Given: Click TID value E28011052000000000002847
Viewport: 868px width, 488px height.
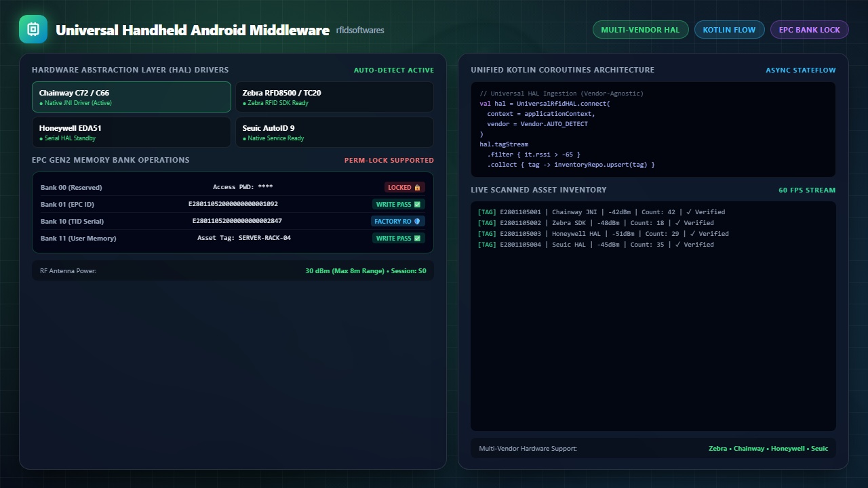Looking at the screenshot, I should tap(237, 221).
